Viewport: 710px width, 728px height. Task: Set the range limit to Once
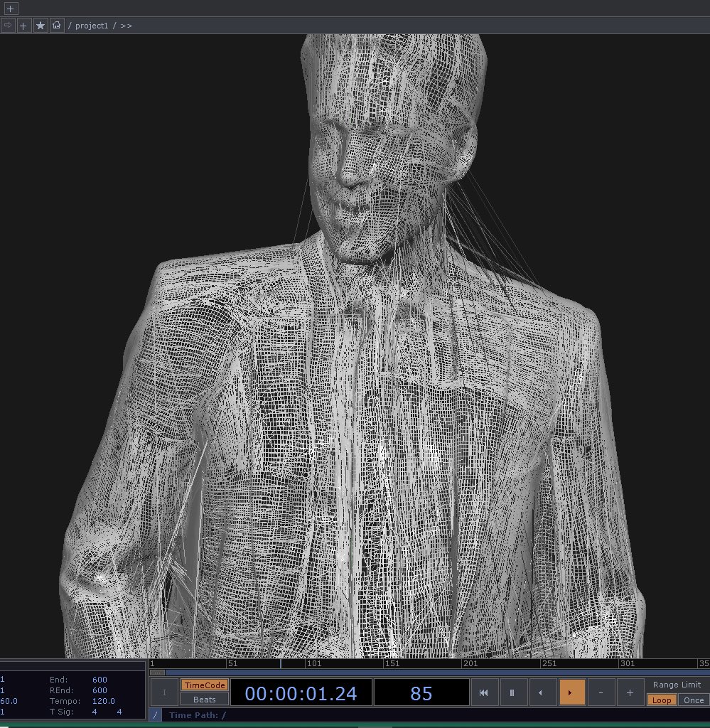tap(693, 700)
